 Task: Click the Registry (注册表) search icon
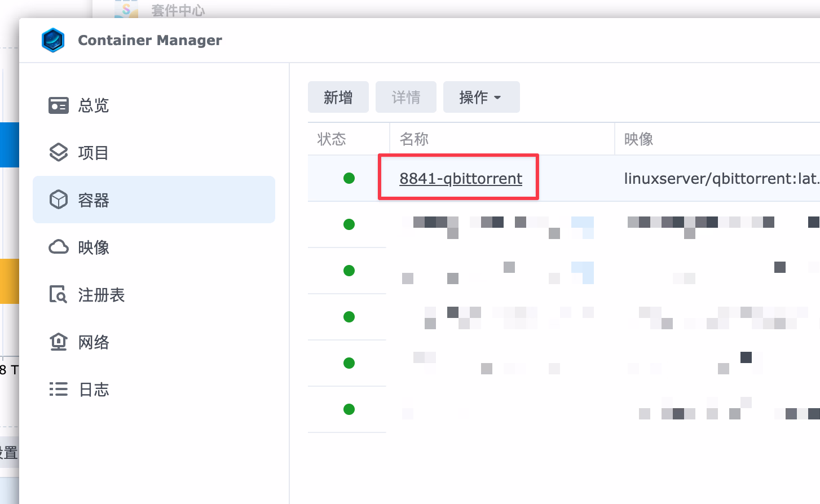coord(59,295)
